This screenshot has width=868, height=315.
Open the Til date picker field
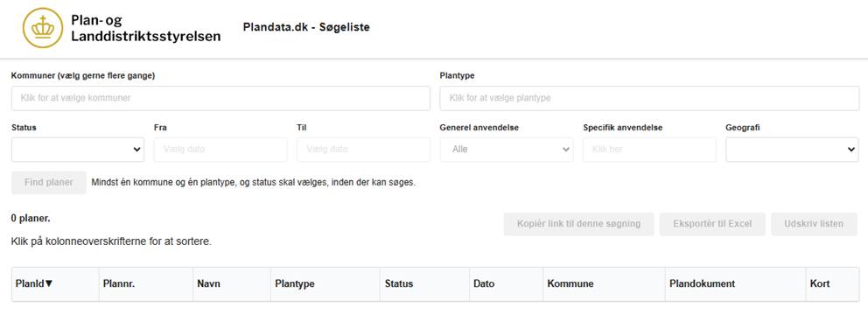pyautogui.click(x=364, y=150)
